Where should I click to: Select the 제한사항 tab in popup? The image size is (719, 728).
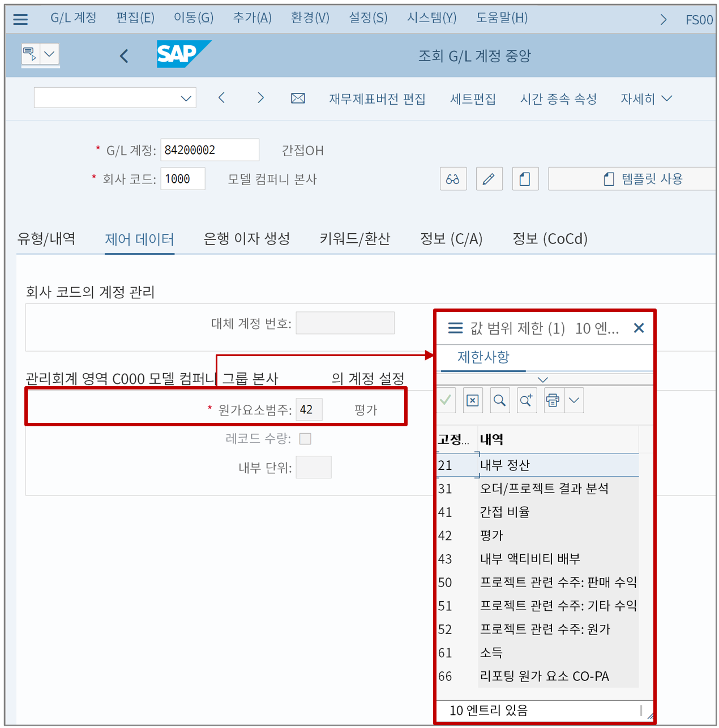click(x=483, y=357)
